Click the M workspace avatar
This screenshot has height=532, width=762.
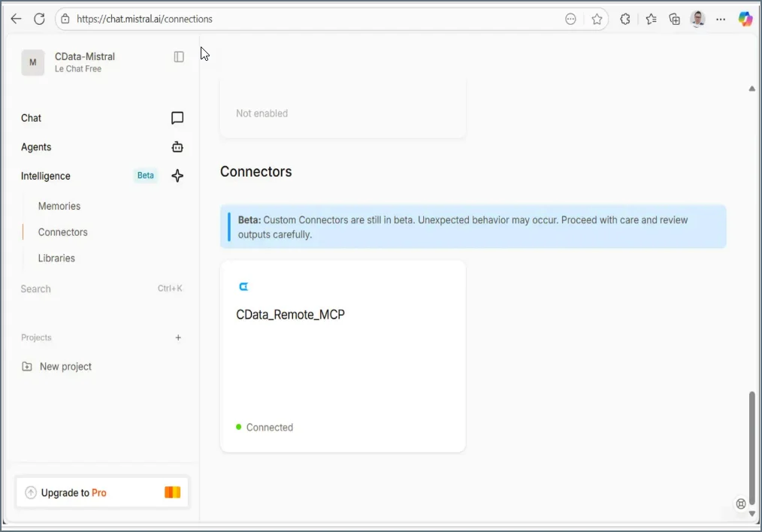click(32, 62)
